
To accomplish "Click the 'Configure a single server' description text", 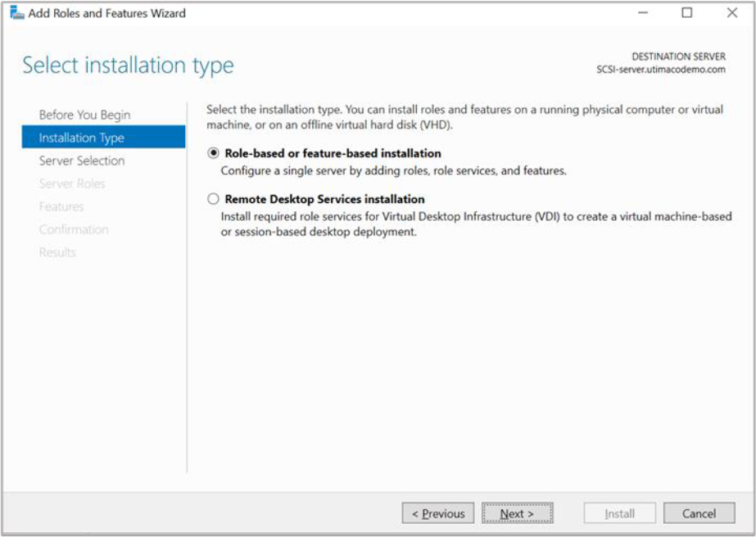I will pos(393,171).
